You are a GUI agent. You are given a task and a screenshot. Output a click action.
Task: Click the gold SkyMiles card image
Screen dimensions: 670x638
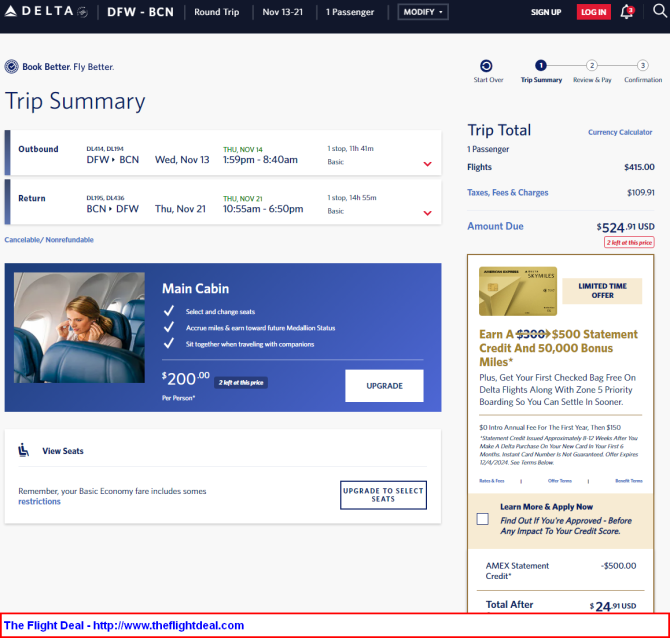tap(518, 291)
